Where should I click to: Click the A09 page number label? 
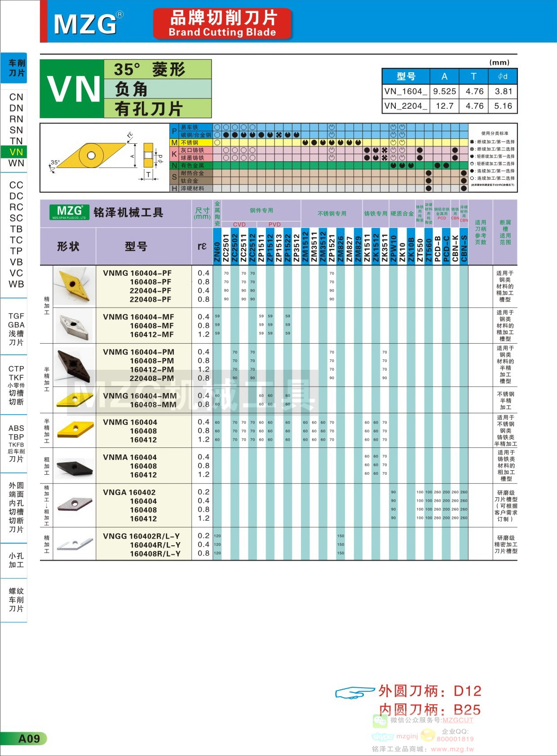pyautogui.click(x=29, y=738)
